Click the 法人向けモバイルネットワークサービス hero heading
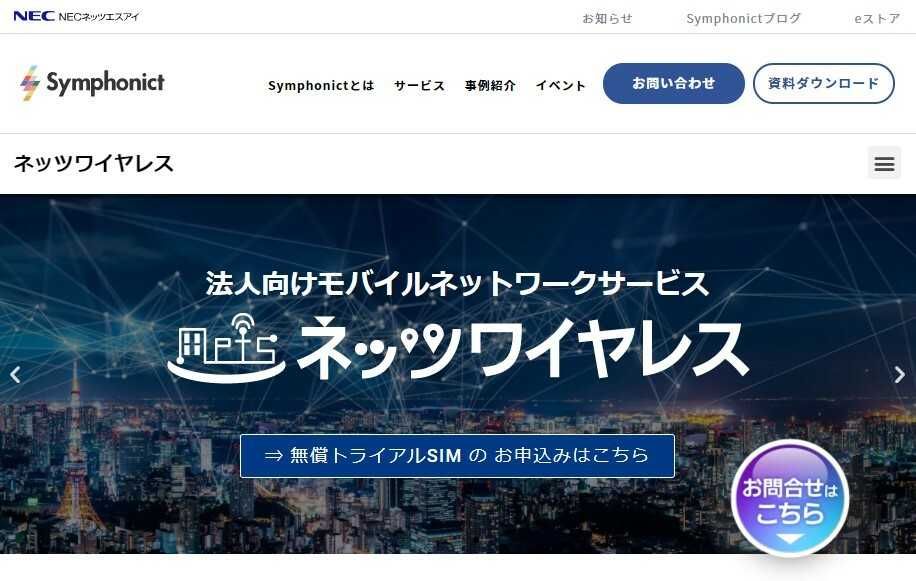The width and height of the screenshot is (916, 581). [x=457, y=283]
